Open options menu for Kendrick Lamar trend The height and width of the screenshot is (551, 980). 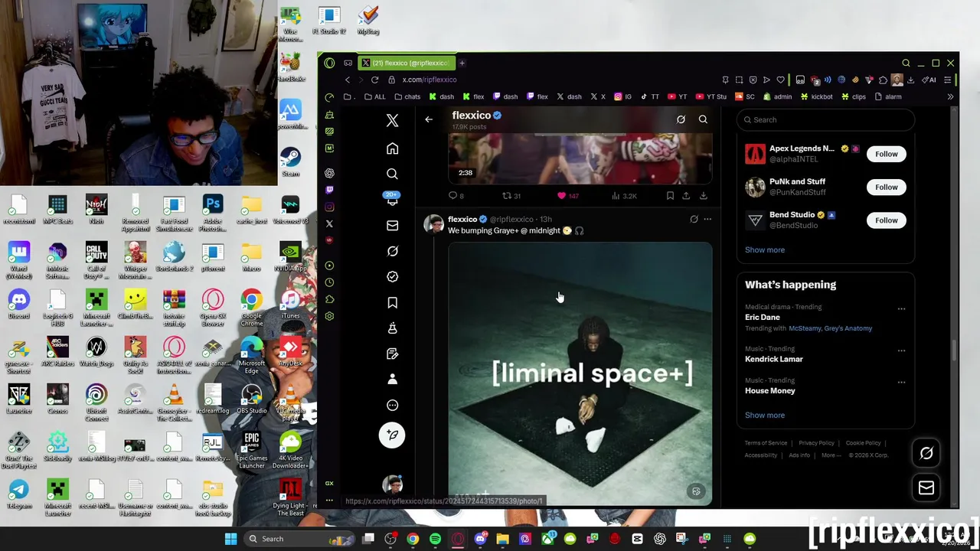coord(901,350)
